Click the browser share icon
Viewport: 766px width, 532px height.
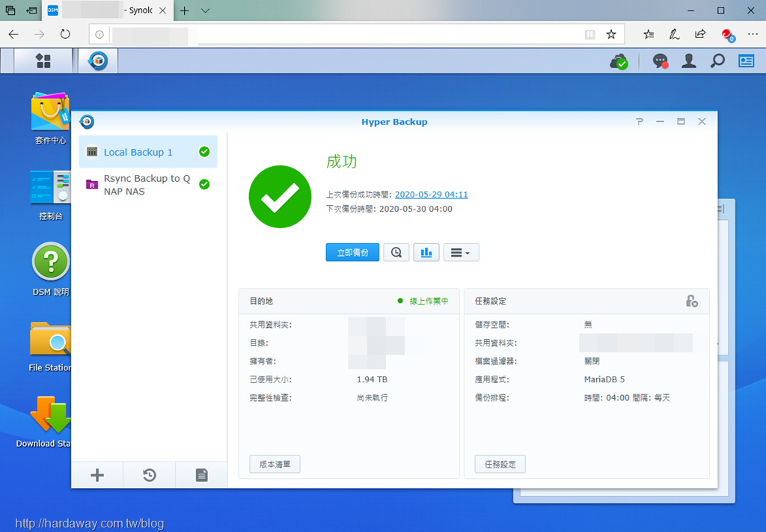(x=700, y=34)
